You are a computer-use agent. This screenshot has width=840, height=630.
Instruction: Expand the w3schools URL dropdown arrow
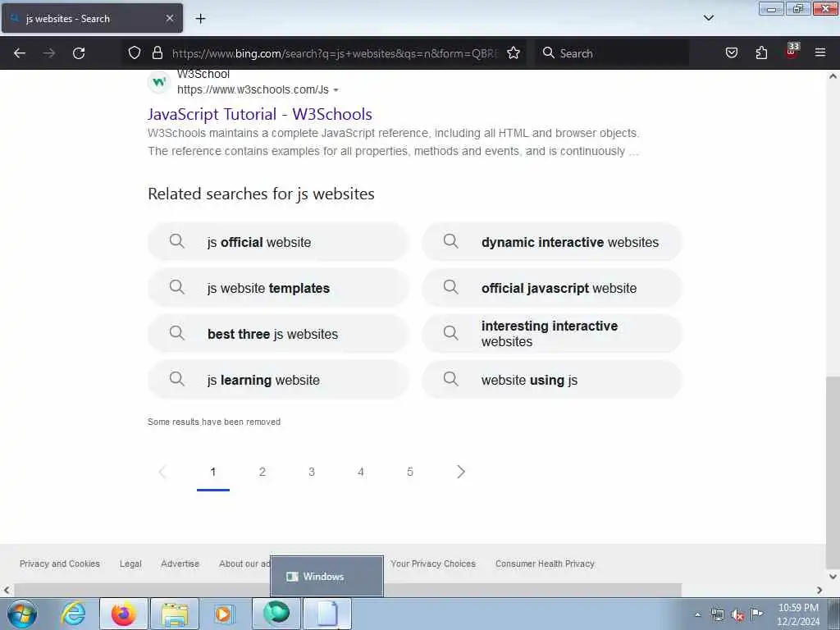[x=336, y=90]
